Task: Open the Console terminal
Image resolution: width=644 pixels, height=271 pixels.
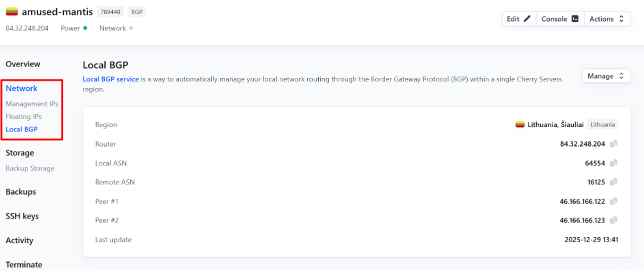Action: [x=560, y=19]
